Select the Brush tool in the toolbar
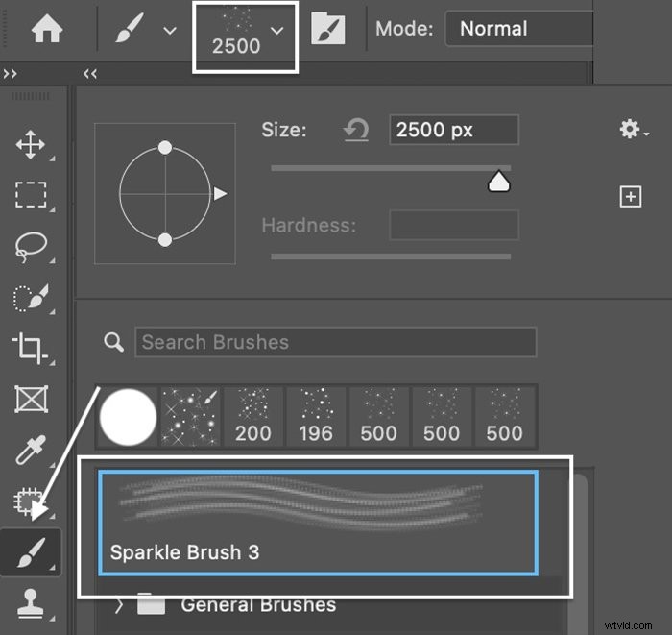Viewport: 672px width, 635px height. coord(31,552)
